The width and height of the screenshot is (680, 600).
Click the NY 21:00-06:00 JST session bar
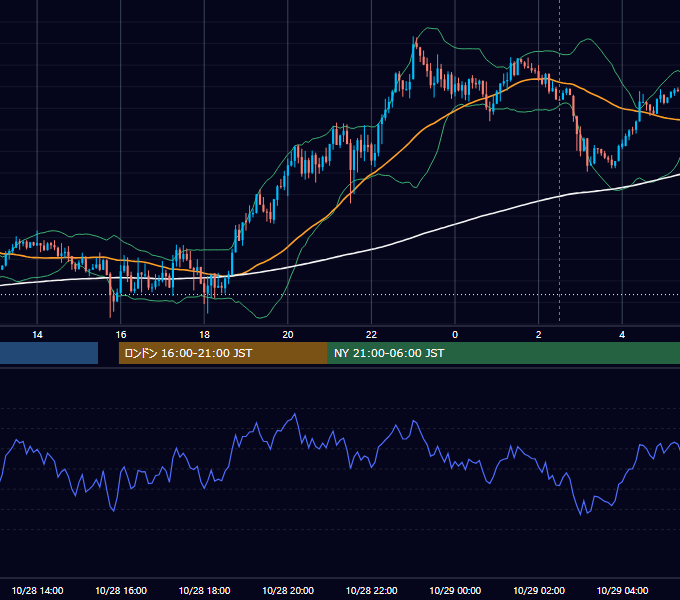tap(503, 353)
